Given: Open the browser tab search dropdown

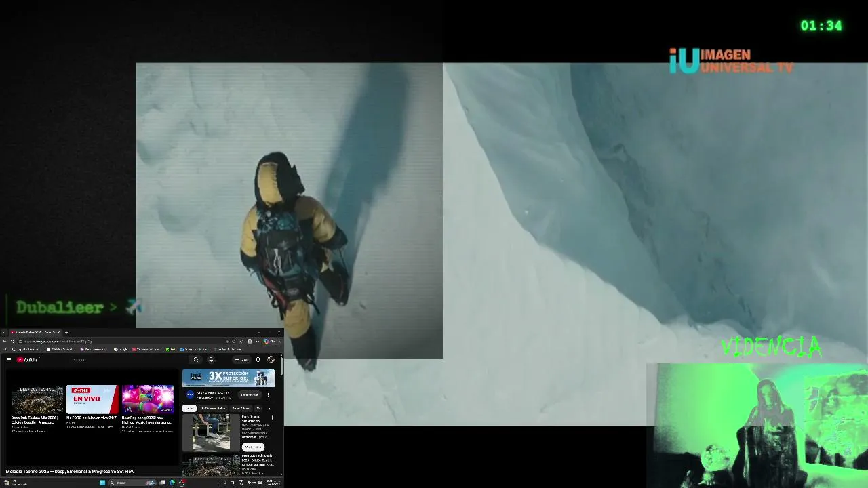Looking at the screenshot, I should point(4,332).
